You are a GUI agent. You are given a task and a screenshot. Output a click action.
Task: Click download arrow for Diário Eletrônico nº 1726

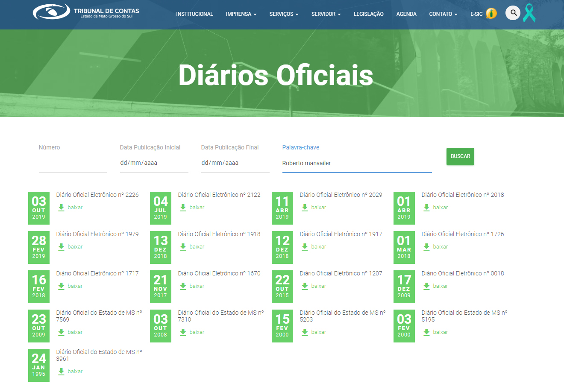tap(426, 247)
